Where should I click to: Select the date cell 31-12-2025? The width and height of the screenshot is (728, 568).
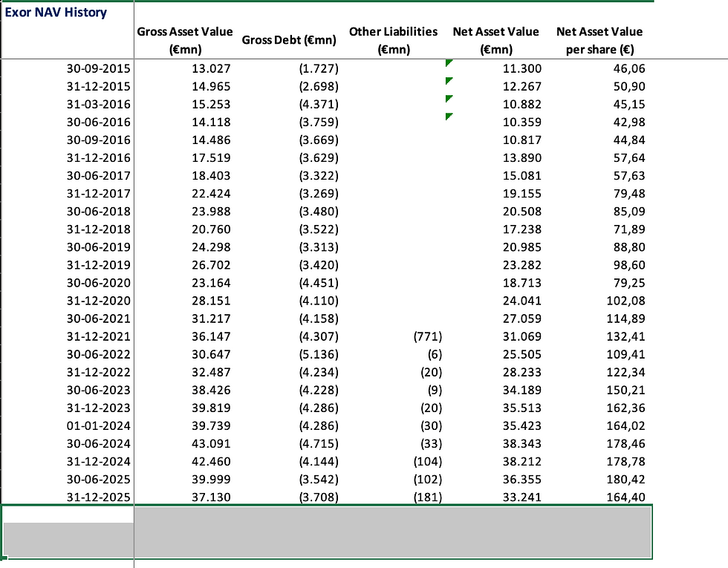[98, 497]
